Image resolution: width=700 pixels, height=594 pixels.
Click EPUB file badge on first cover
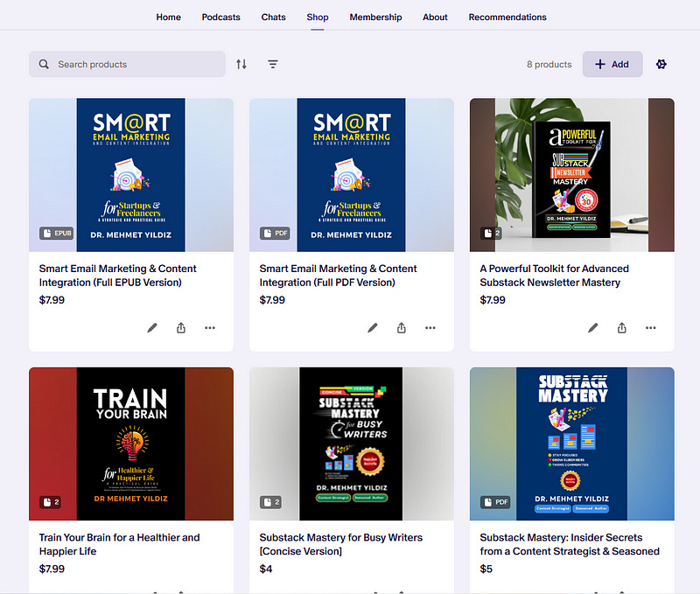[x=57, y=233]
